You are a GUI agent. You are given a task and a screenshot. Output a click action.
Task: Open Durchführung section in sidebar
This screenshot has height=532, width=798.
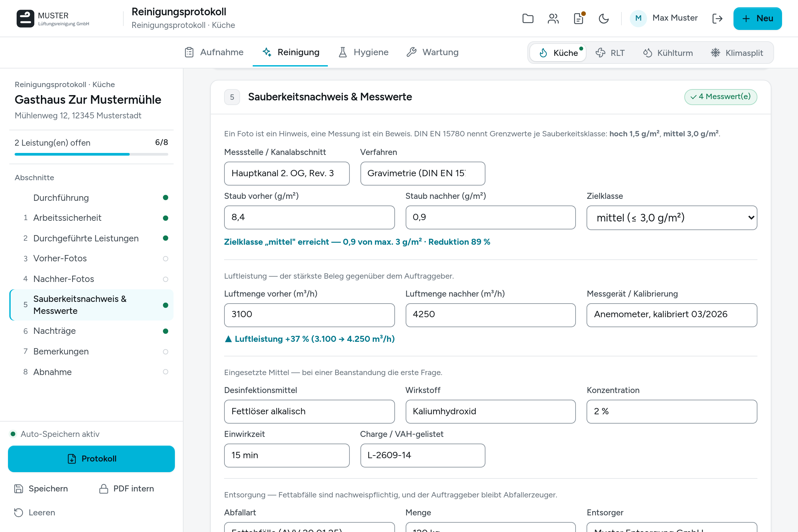92,198
